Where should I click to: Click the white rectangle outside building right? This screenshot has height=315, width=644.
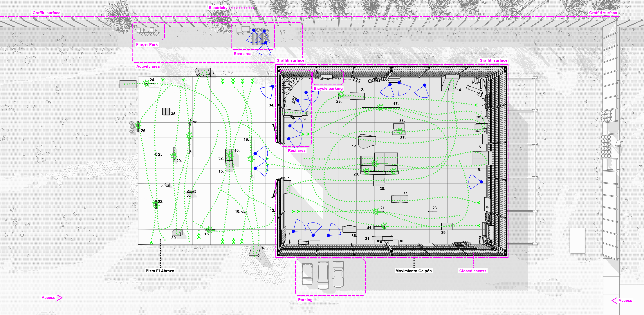(577, 240)
